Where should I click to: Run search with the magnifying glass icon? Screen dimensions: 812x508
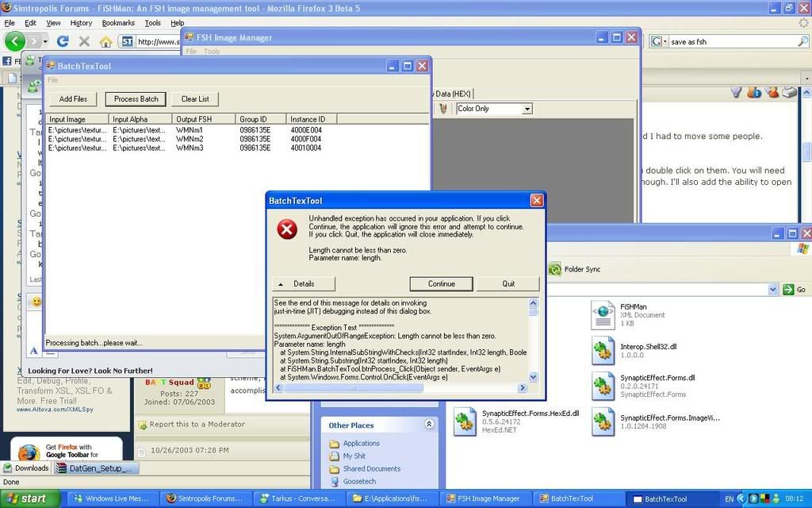point(802,41)
